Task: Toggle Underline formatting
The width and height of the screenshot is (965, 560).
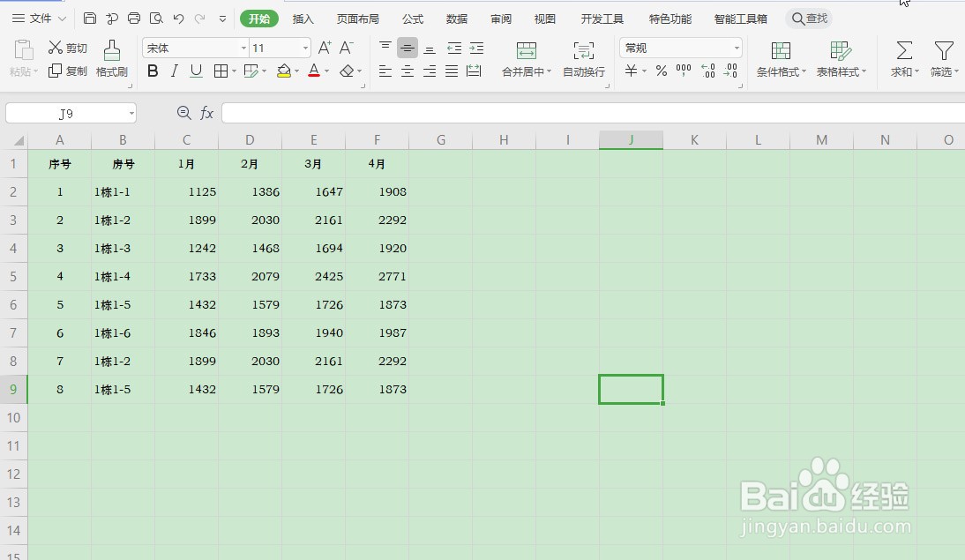Action: click(x=196, y=71)
